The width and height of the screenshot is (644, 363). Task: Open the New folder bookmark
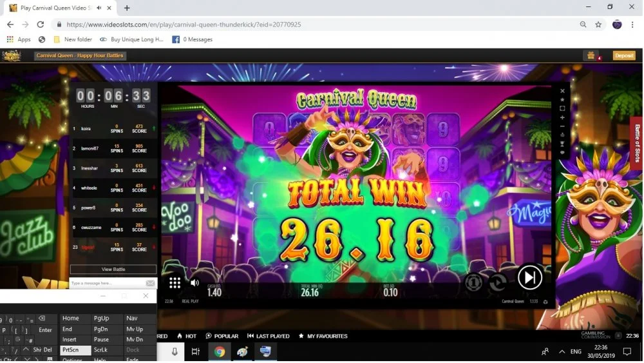[x=73, y=39]
